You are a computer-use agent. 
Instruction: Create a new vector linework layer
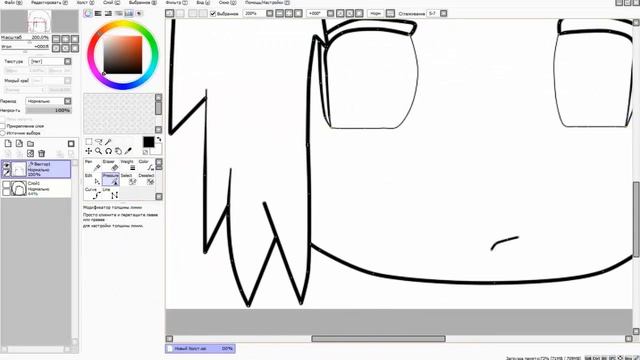[19, 143]
